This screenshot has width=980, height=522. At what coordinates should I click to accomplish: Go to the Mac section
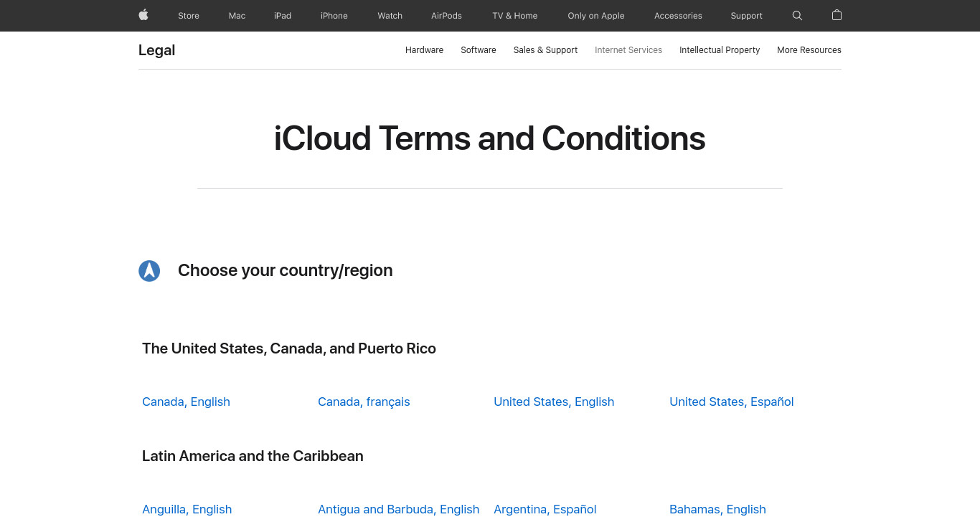click(x=237, y=16)
